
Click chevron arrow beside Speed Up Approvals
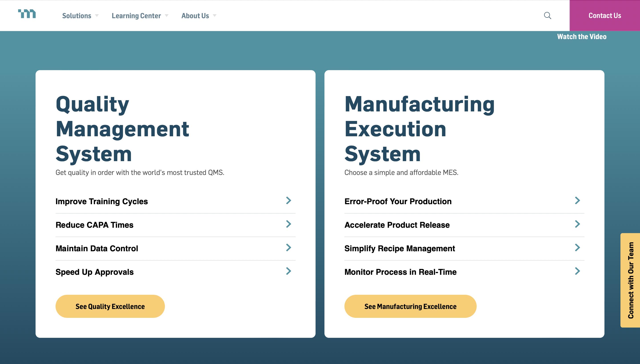tap(289, 271)
